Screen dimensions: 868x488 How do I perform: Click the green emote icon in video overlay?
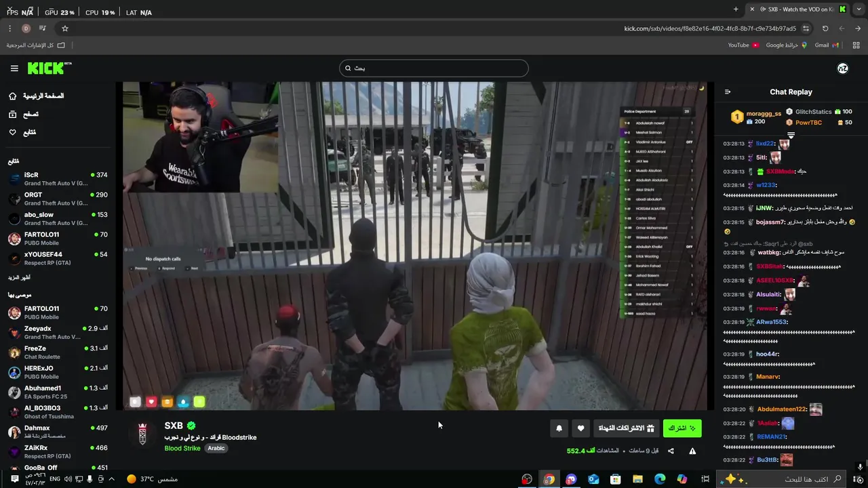[x=199, y=402]
